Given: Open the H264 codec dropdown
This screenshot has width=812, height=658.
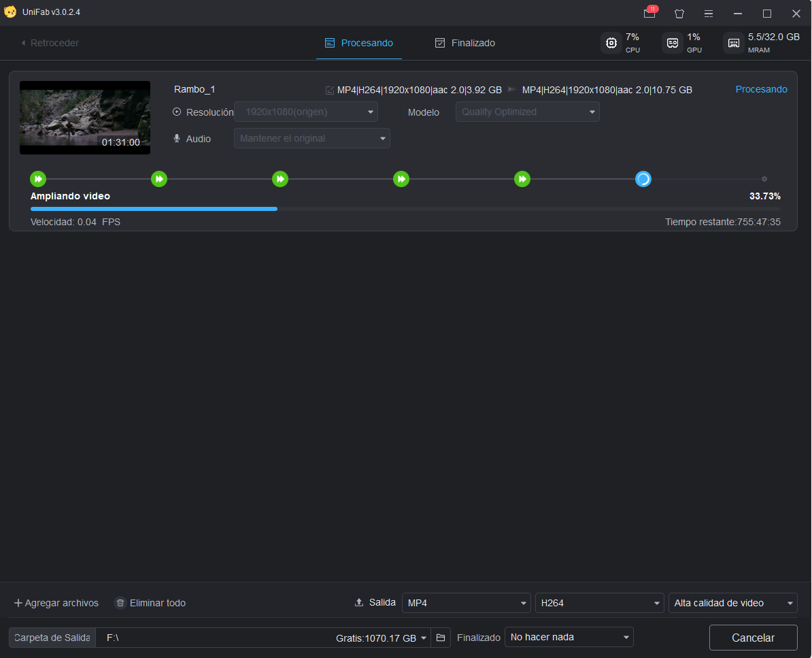Looking at the screenshot, I should tap(600, 603).
